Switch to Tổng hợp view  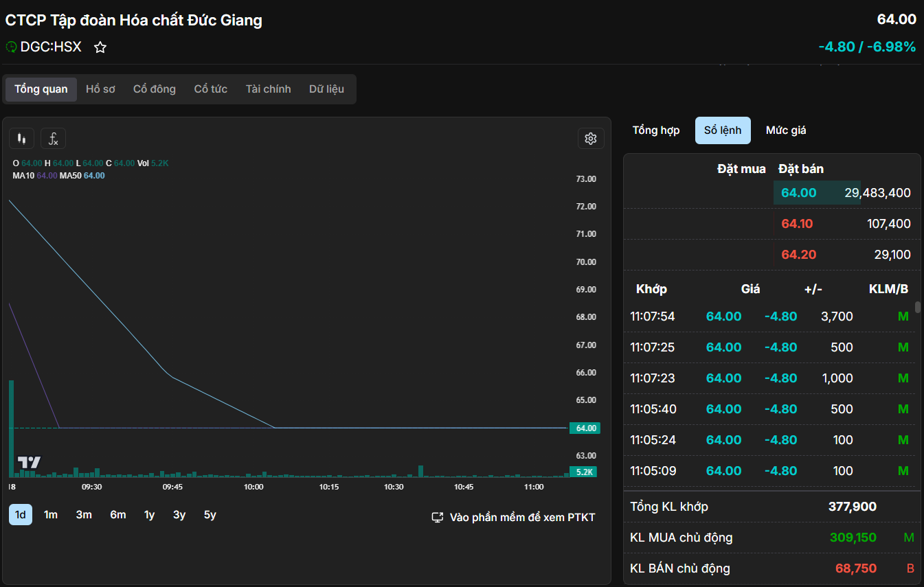pyautogui.click(x=655, y=130)
